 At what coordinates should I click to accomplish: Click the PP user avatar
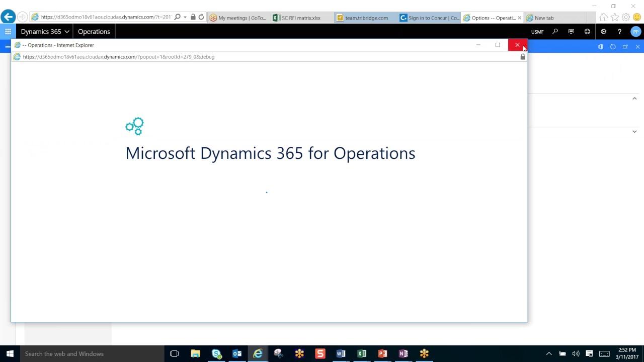(x=635, y=32)
